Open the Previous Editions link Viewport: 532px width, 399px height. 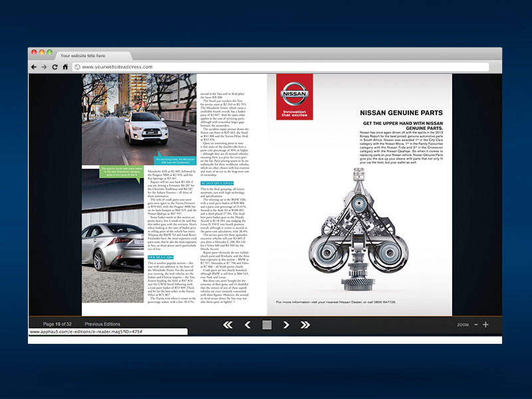coord(102,324)
